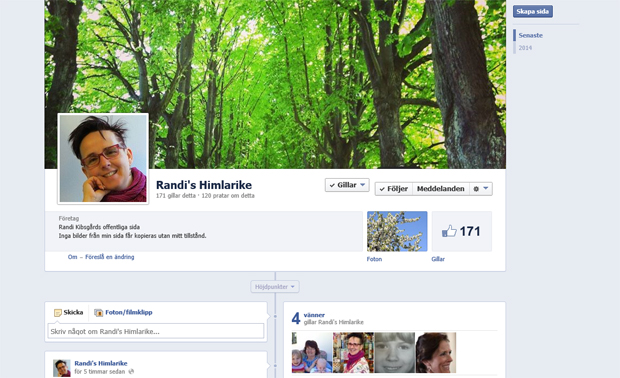620x378 pixels.
Task: Open friend photo of woman in red scarf
Action: pos(353,353)
